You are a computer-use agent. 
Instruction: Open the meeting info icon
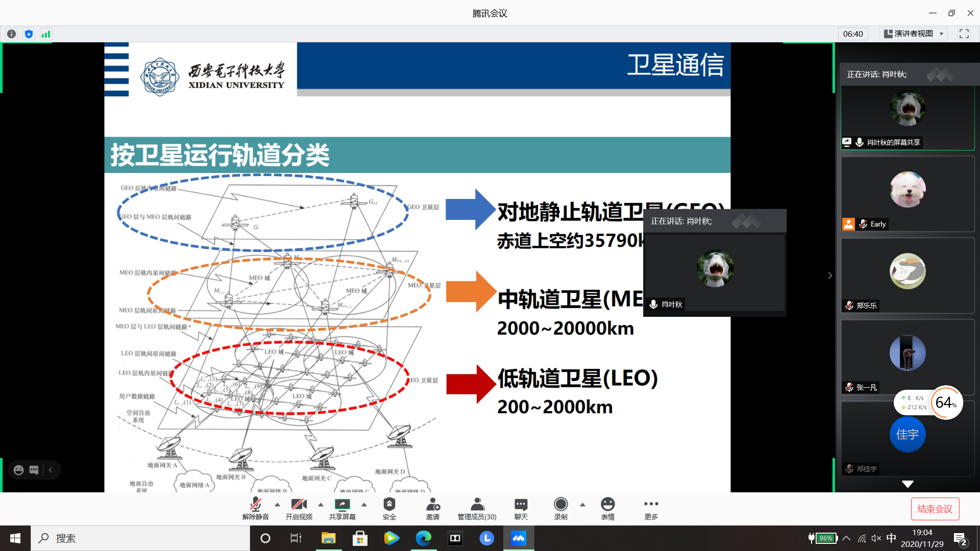click(x=11, y=34)
